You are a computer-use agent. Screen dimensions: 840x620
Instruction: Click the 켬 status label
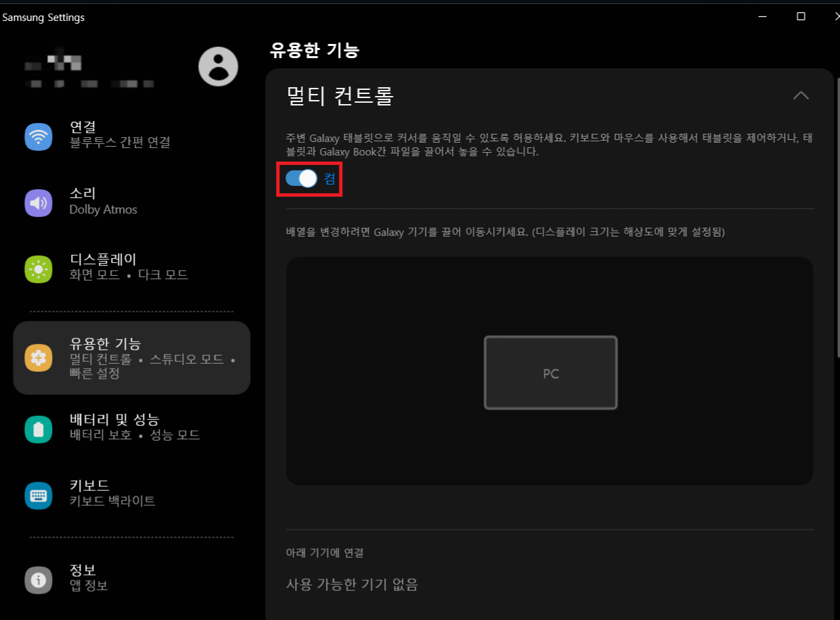[330, 178]
